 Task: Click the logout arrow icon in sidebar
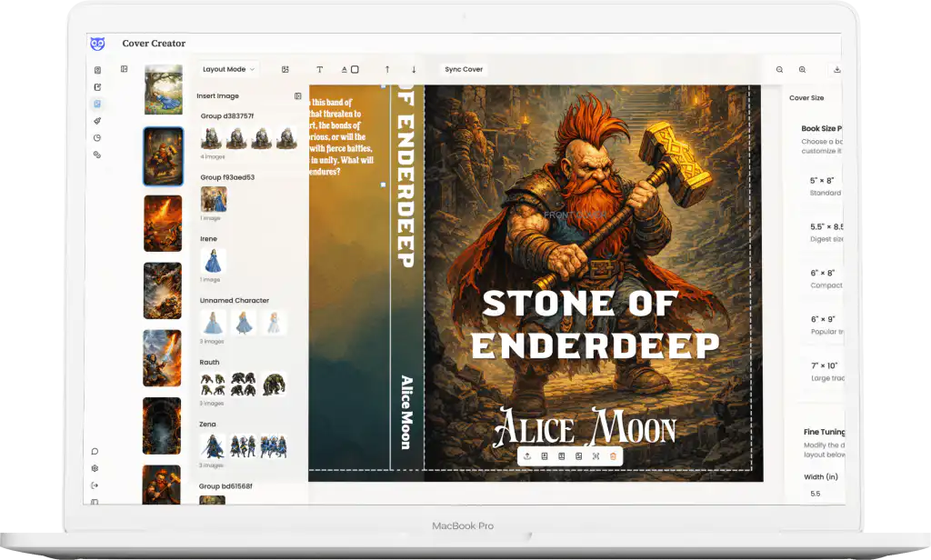pyautogui.click(x=95, y=485)
